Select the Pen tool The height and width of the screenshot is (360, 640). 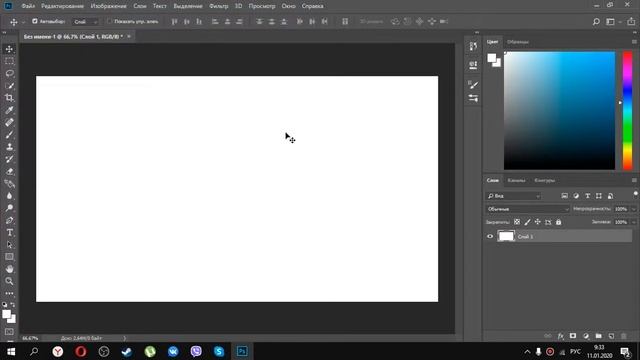pyautogui.click(x=9, y=220)
